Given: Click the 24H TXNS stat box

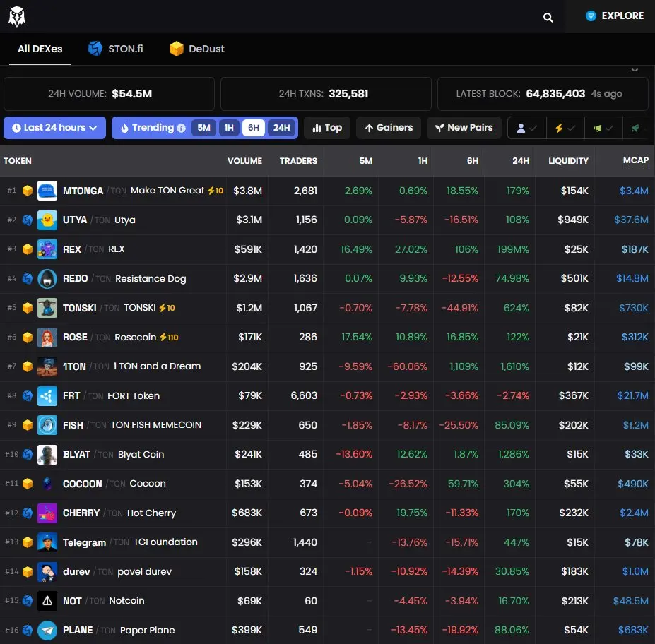Looking at the screenshot, I should (326, 94).
